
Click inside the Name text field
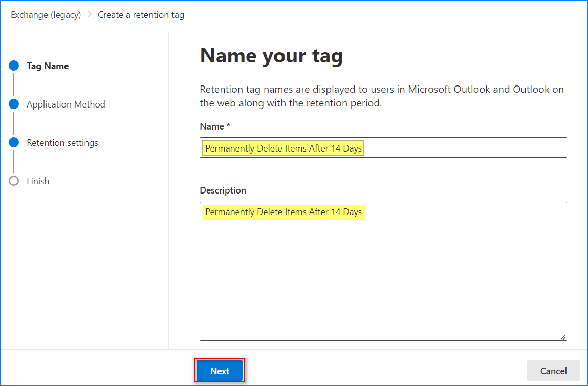pos(461,147)
